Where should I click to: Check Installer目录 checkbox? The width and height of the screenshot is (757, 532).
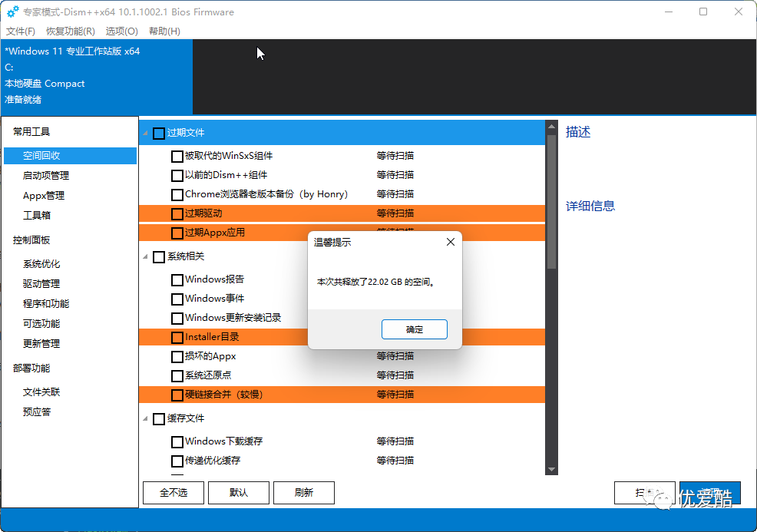click(177, 338)
